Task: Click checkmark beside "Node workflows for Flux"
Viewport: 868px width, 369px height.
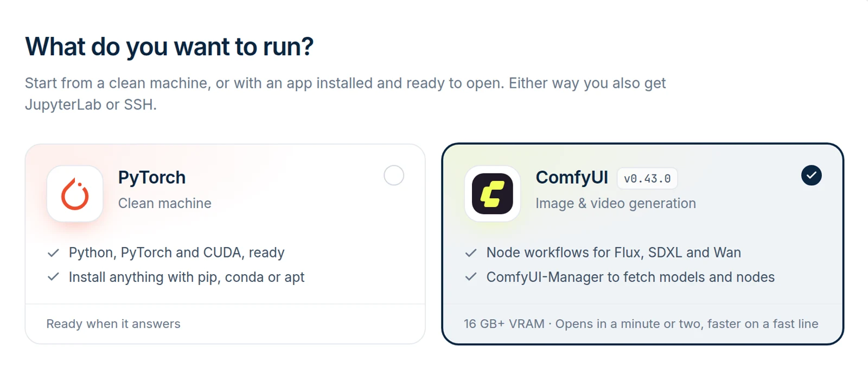Action: click(x=471, y=253)
